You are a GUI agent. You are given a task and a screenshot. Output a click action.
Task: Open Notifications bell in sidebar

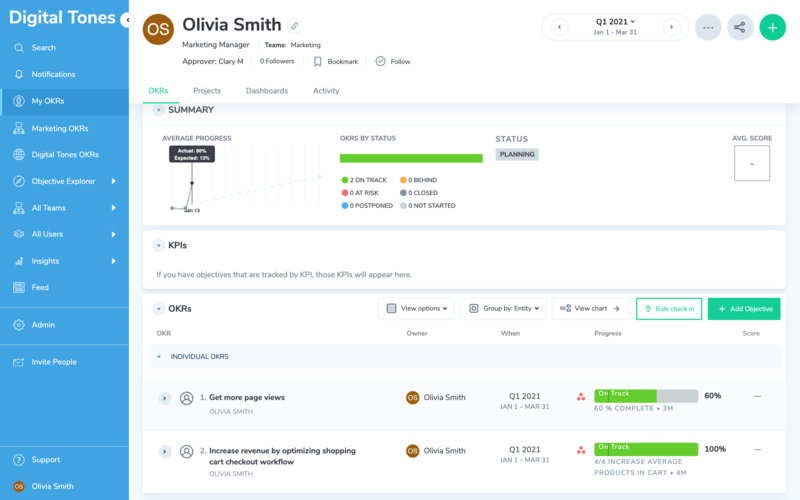pyautogui.click(x=53, y=74)
